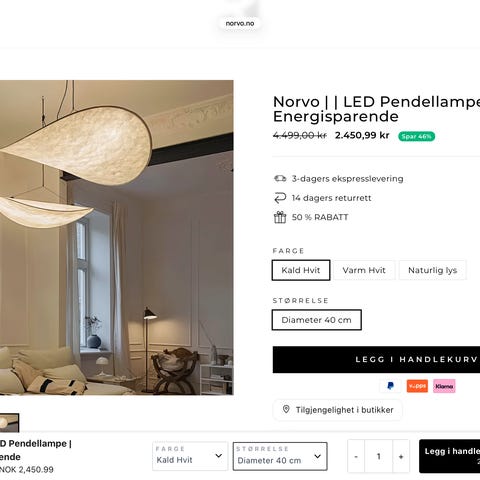The image size is (480, 480).
Task: Click the return arrows icon
Action: click(280, 198)
